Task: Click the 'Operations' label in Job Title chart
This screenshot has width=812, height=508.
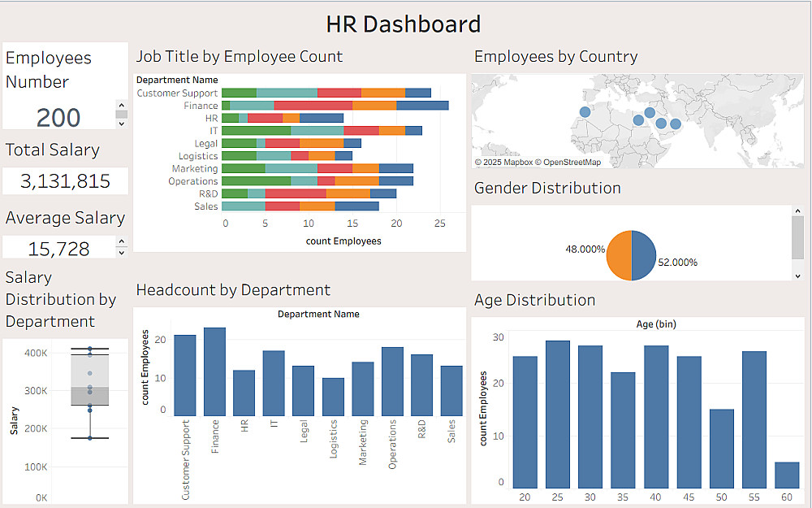Action: click(x=192, y=181)
